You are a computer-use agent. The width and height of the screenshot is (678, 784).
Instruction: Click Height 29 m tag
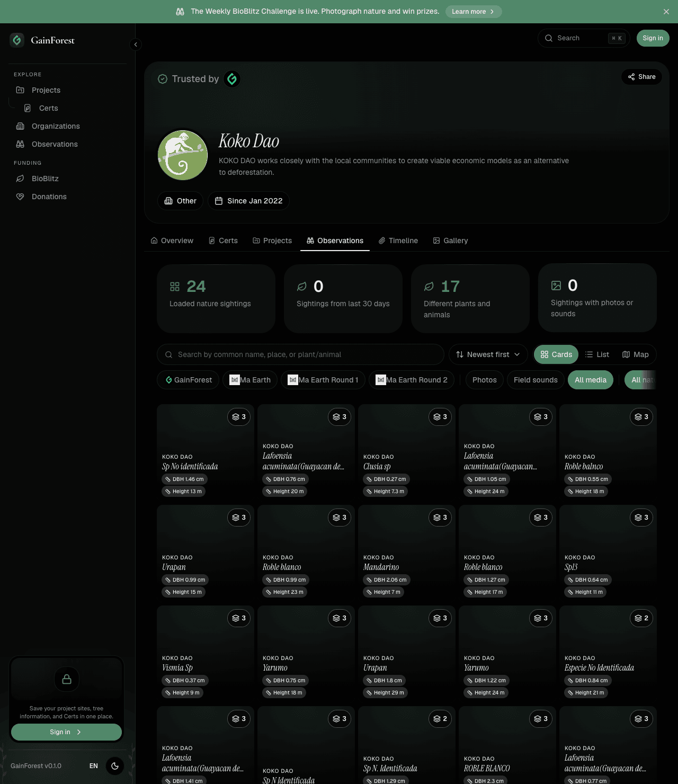(385, 693)
